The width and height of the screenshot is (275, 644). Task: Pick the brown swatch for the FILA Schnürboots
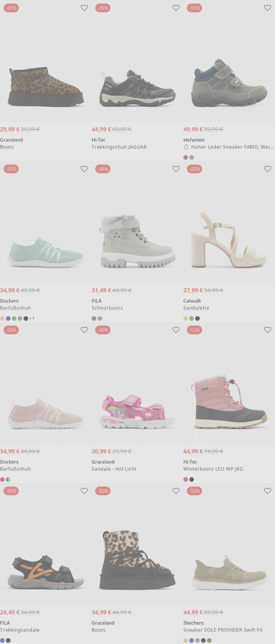tap(94, 319)
